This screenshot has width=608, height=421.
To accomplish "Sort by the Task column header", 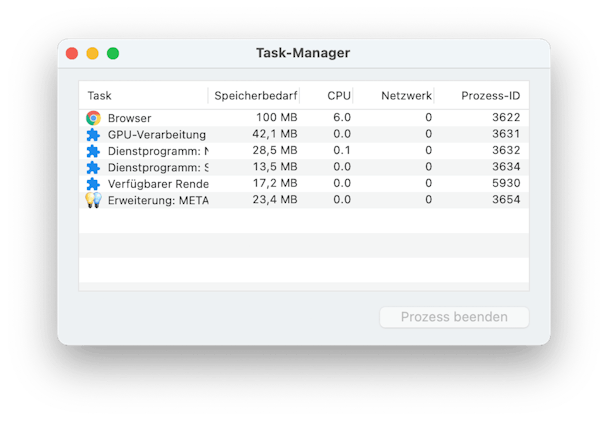I will (x=100, y=95).
